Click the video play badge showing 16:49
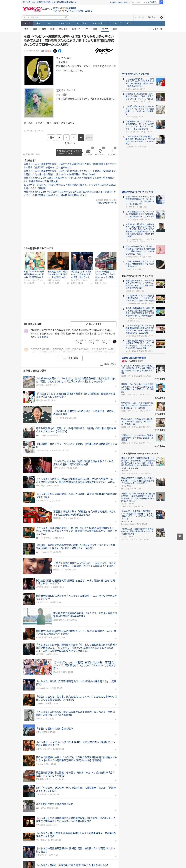The width and height of the screenshot is (186, 868). pyautogui.click(x=160, y=302)
